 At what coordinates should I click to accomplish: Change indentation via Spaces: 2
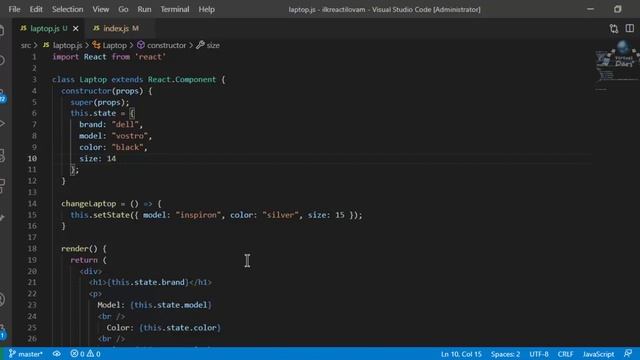(505, 354)
